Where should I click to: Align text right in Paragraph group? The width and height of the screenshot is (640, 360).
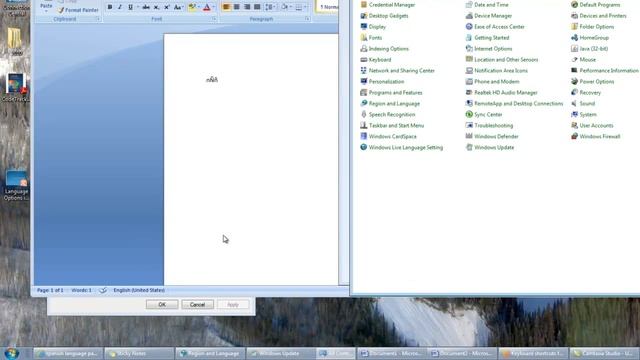247,7
